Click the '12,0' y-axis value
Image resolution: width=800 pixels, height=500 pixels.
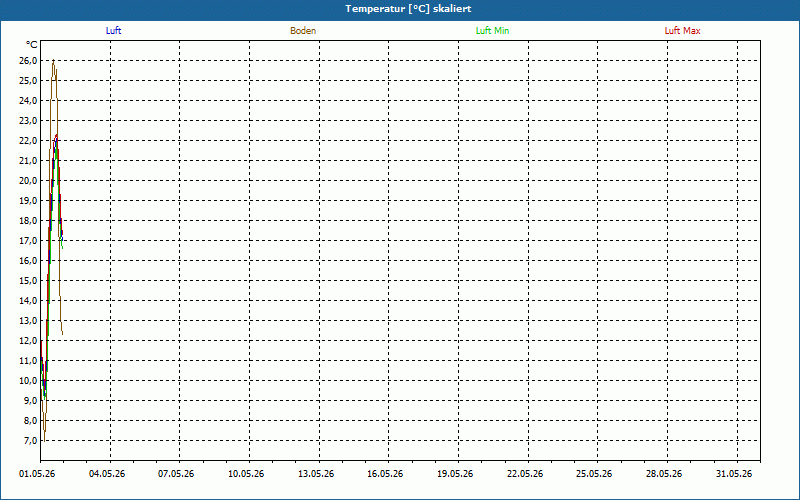click(x=29, y=341)
